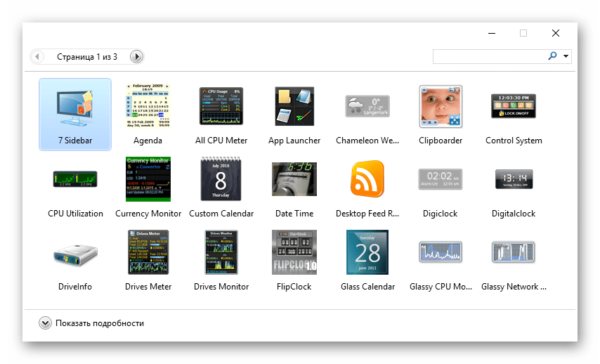Select the Currency Monitor gadget
This screenshot has width=600, height=364.
point(148,180)
